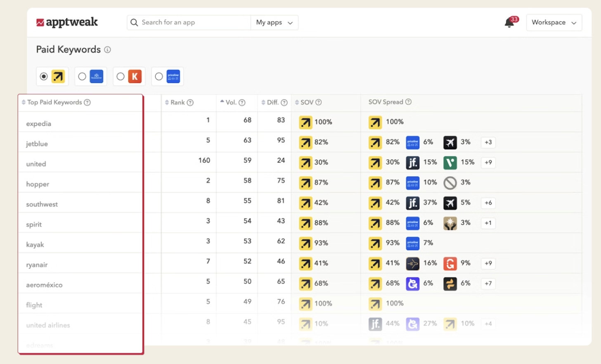This screenshot has width=601, height=364.
Task: Select the yellow arrow app radio button
Action: click(44, 76)
